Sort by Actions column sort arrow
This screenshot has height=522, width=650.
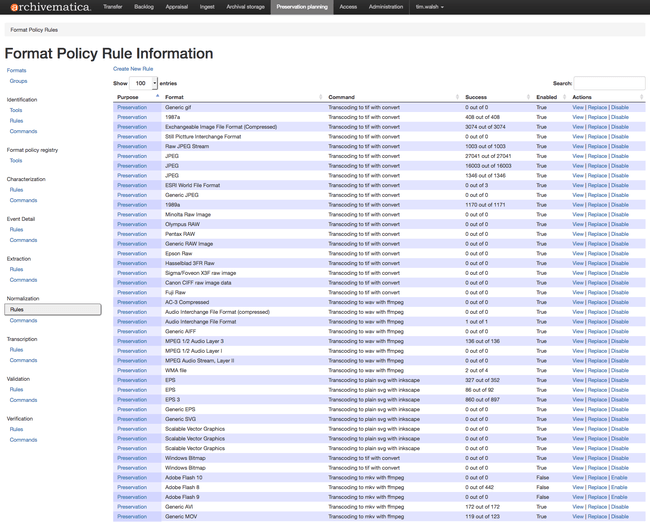coord(641,97)
